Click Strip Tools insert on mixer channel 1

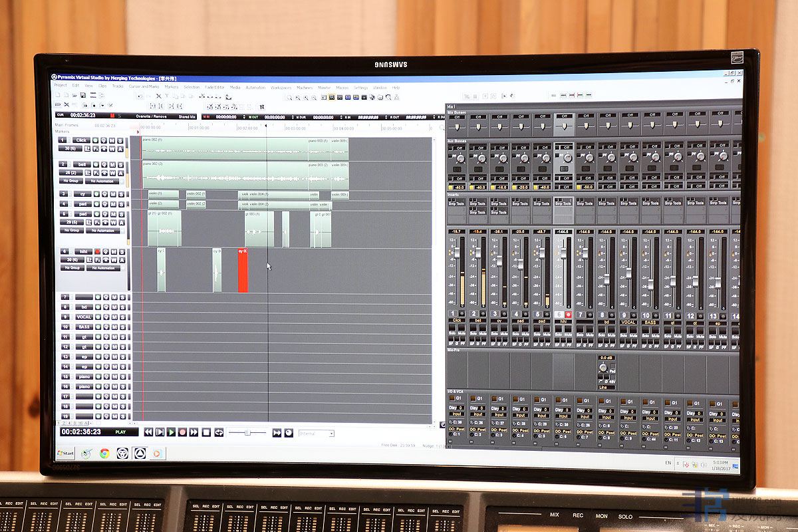tap(456, 203)
